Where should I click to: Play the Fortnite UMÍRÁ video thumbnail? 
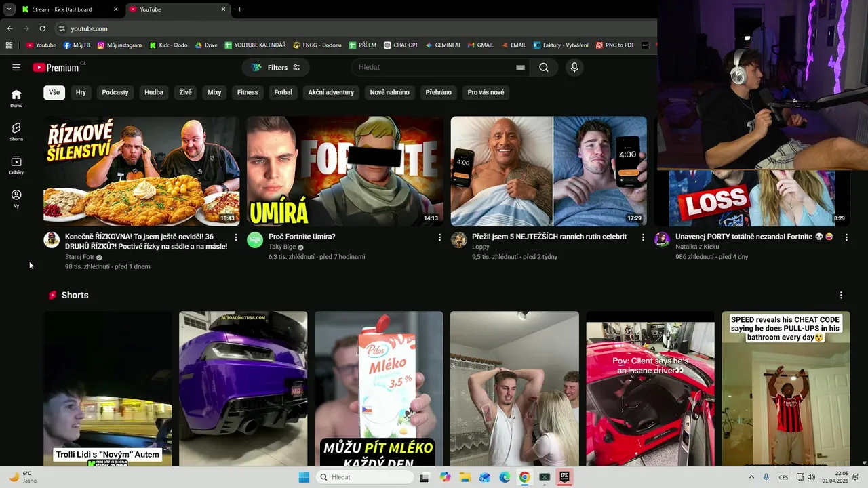(345, 171)
